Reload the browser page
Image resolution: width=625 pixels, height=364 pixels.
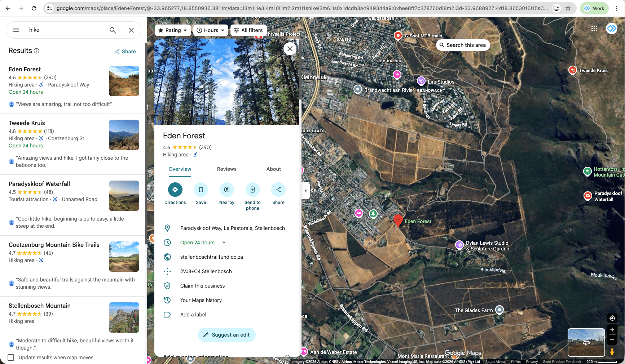tap(34, 8)
